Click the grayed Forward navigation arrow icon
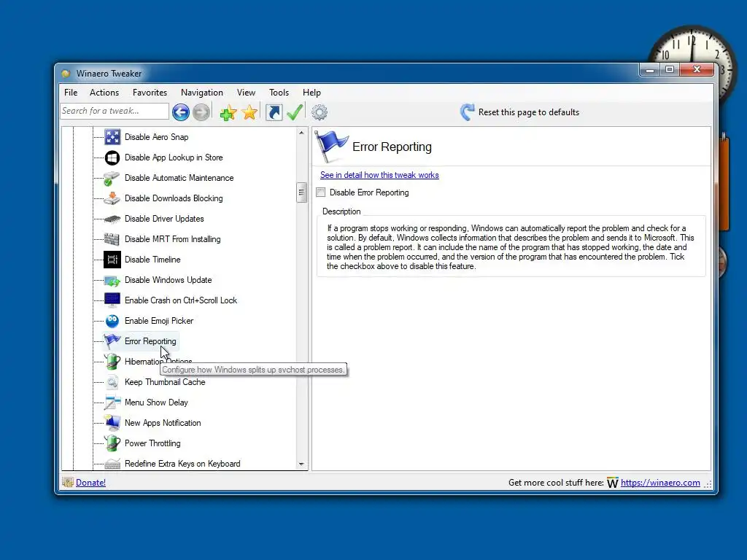The image size is (747, 560). [x=201, y=112]
